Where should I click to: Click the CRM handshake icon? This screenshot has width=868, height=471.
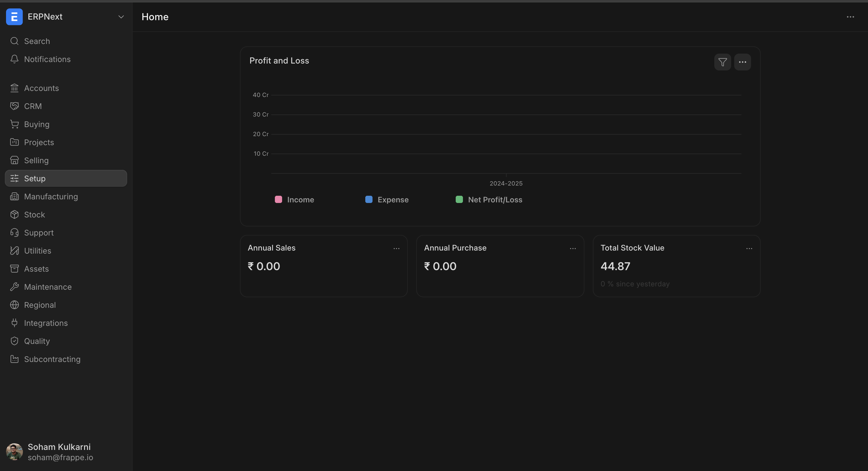14,106
